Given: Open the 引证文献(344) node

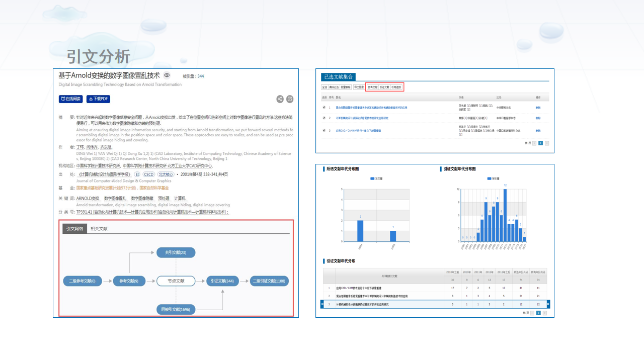Looking at the screenshot, I should point(222,281).
